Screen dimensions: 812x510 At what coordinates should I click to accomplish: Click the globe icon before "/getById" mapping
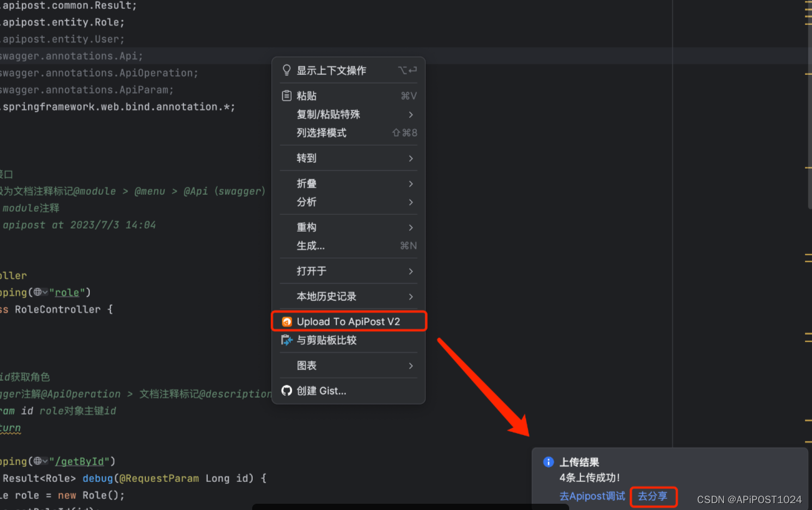click(39, 461)
